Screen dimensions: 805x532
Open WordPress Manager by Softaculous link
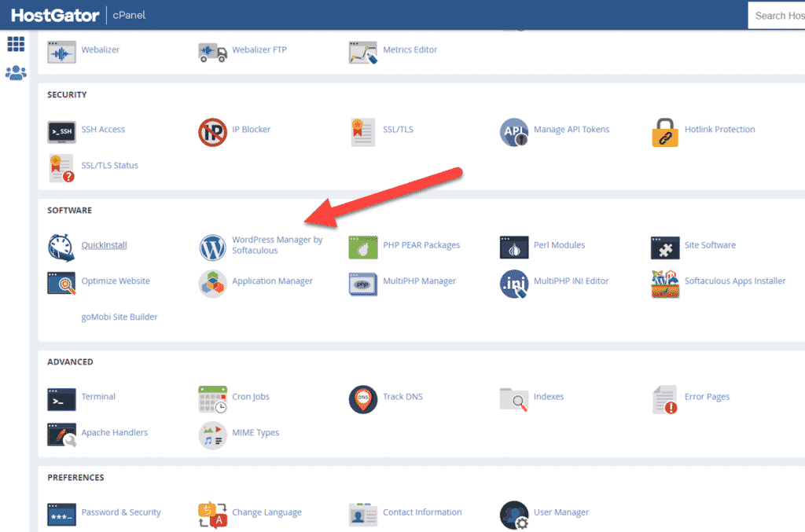(x=278, y=245)
